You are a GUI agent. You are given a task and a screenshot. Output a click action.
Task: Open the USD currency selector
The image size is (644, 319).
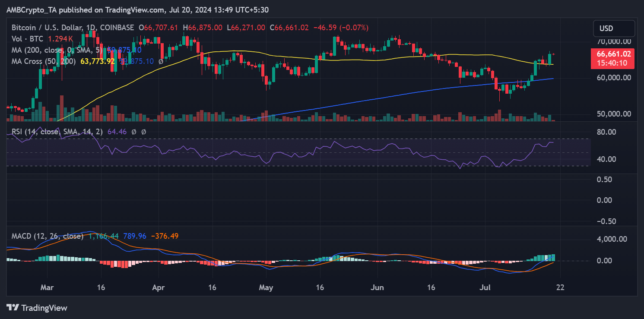(614, 28)
